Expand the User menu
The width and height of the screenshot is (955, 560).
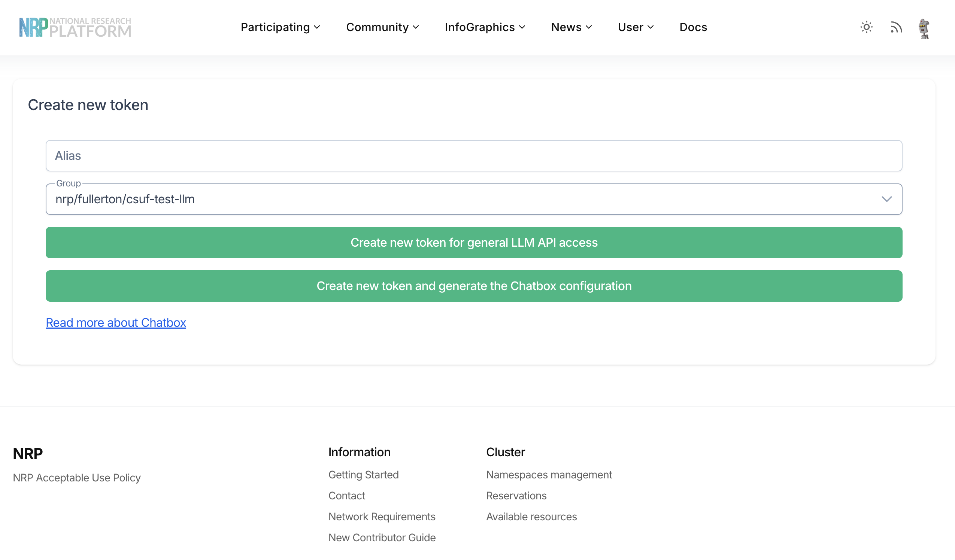(x=636, y=27)
